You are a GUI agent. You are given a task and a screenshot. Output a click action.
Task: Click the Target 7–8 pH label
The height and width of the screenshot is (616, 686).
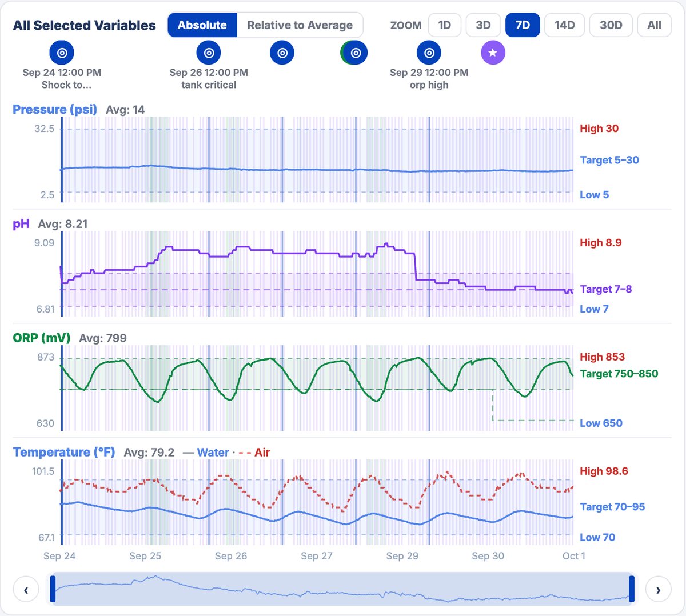(606, 289)
